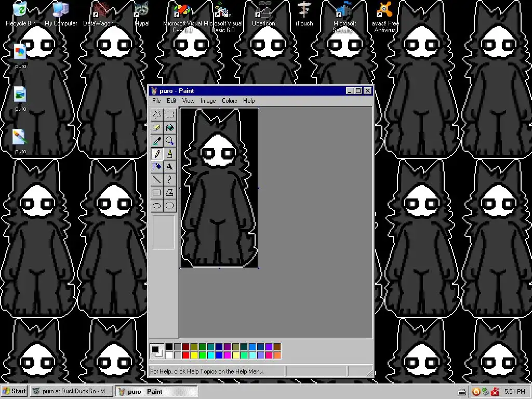Click the 5:51 PM clock

pyautogui.click(x=515, y=392)
